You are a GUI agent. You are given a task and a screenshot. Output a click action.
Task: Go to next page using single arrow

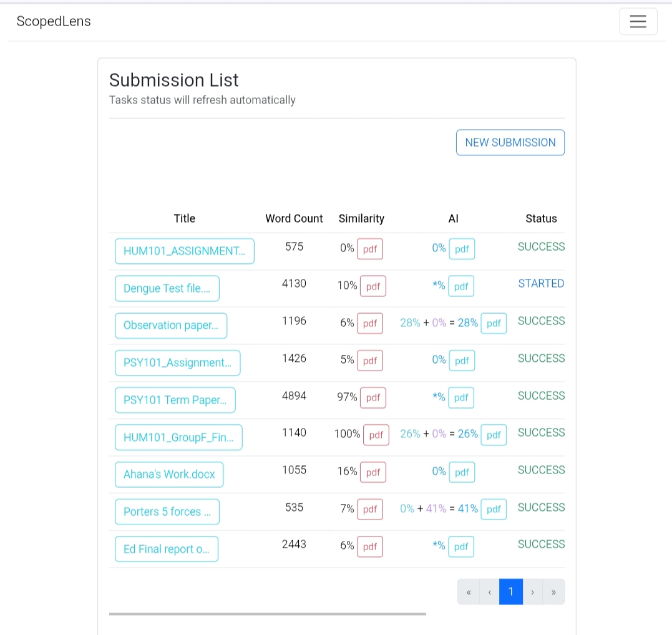pyautogui.click(x=532, y=591)
